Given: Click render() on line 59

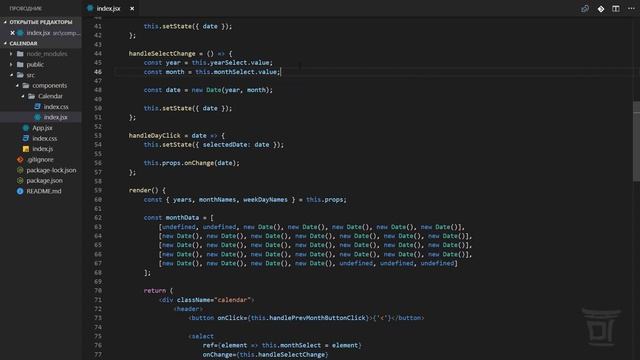Looking at the screenshot, I should click(143, 190).
